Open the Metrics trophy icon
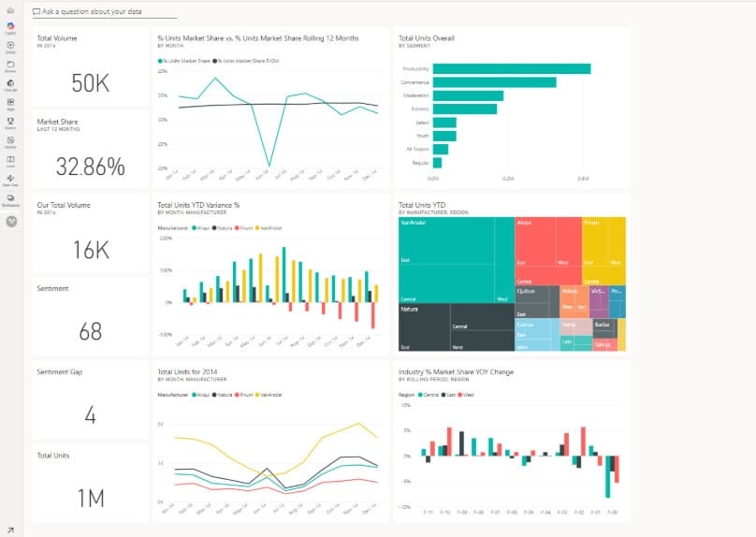Image resolution: width=756 pixels, height=537 pixels. coord(10,123)
